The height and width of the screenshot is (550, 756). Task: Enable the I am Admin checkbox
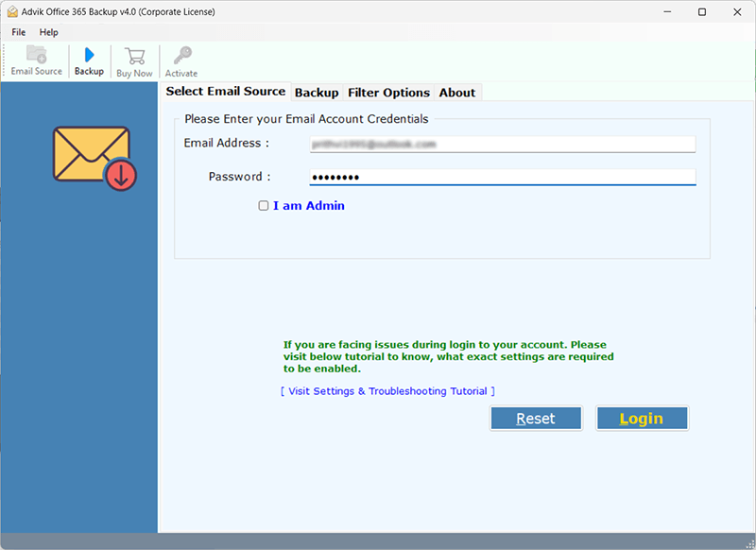click(264, 205)
